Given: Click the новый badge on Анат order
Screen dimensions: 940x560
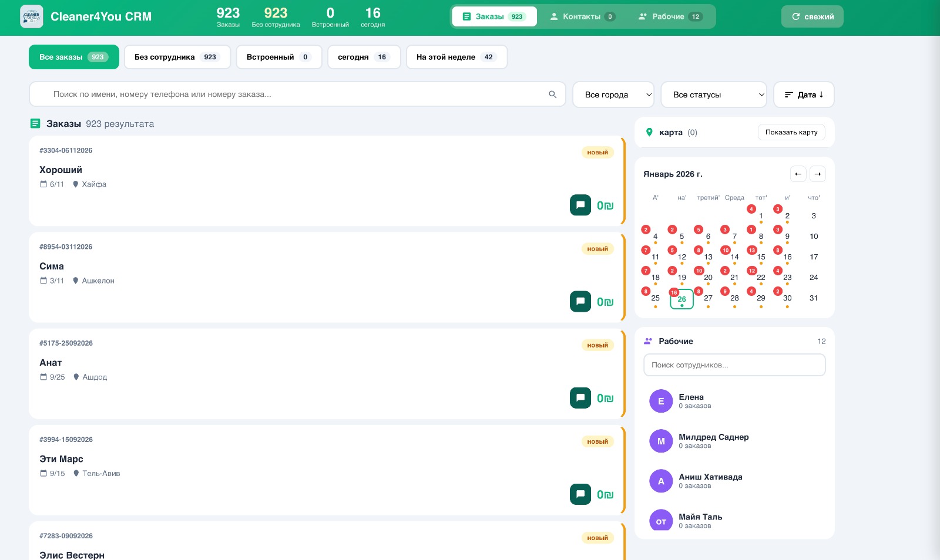Looking at the screenshot, I should pos(597,345).
